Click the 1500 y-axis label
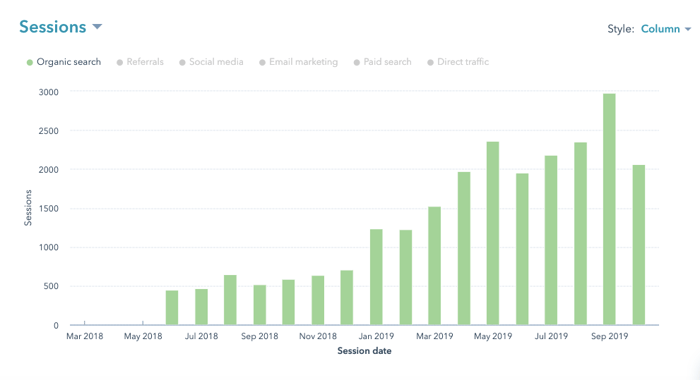The width and height of the screenshot is (700, 380). point(49,209)
